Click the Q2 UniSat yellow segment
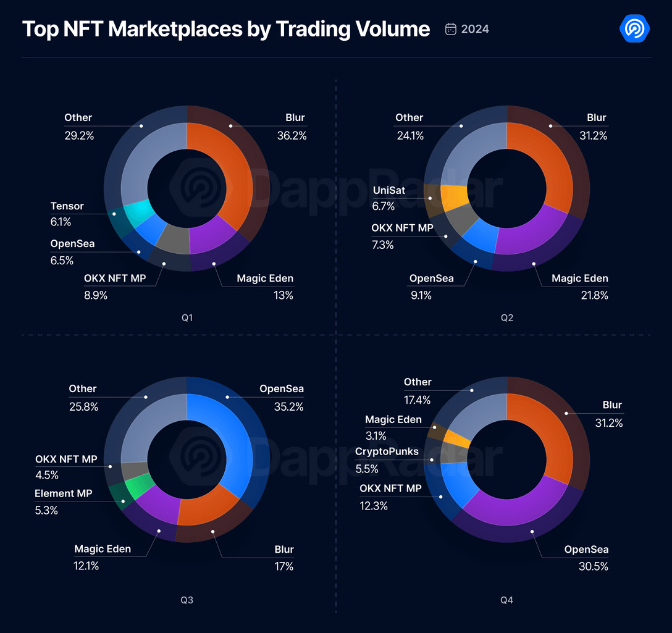Viewport: 672px width, 633px height. [x=455, y=197]
